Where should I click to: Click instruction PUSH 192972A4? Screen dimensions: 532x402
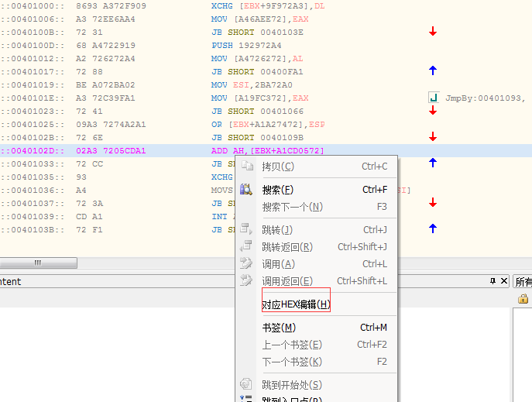point(246,46)
